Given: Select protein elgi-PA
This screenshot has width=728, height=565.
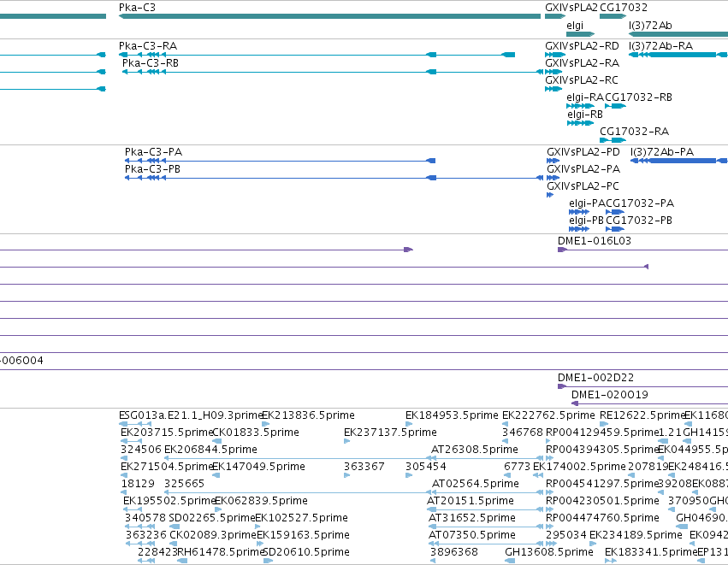Looking at the screenshot, I should point(579,212).
